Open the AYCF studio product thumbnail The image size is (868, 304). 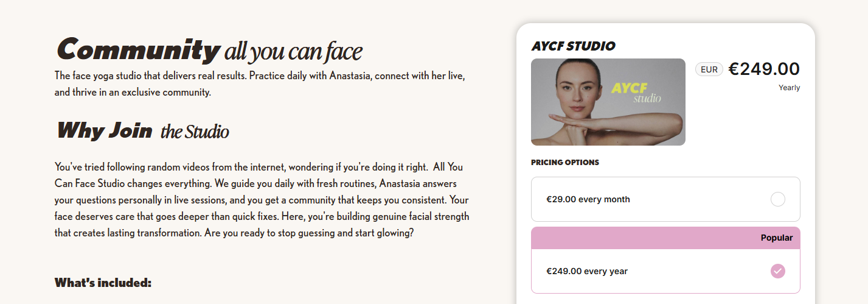point(608,102)
